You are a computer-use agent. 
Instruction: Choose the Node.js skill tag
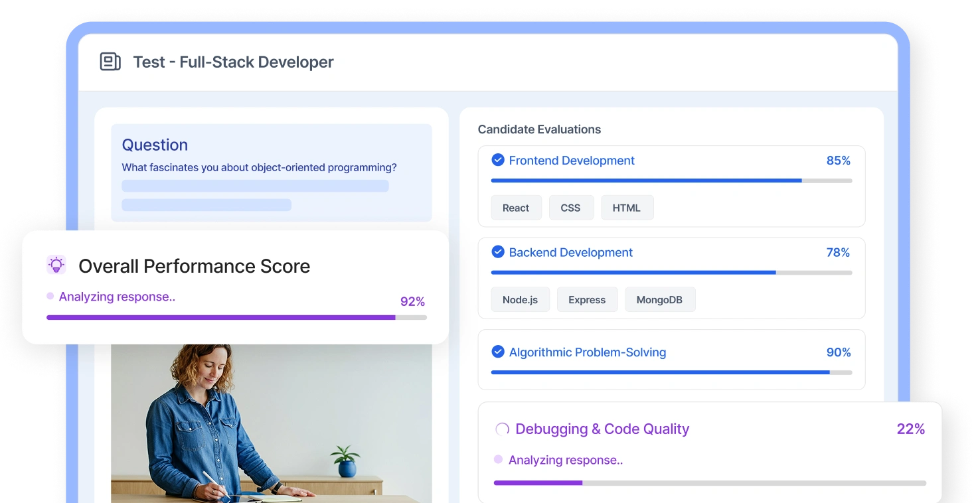[x=520, y=299]
